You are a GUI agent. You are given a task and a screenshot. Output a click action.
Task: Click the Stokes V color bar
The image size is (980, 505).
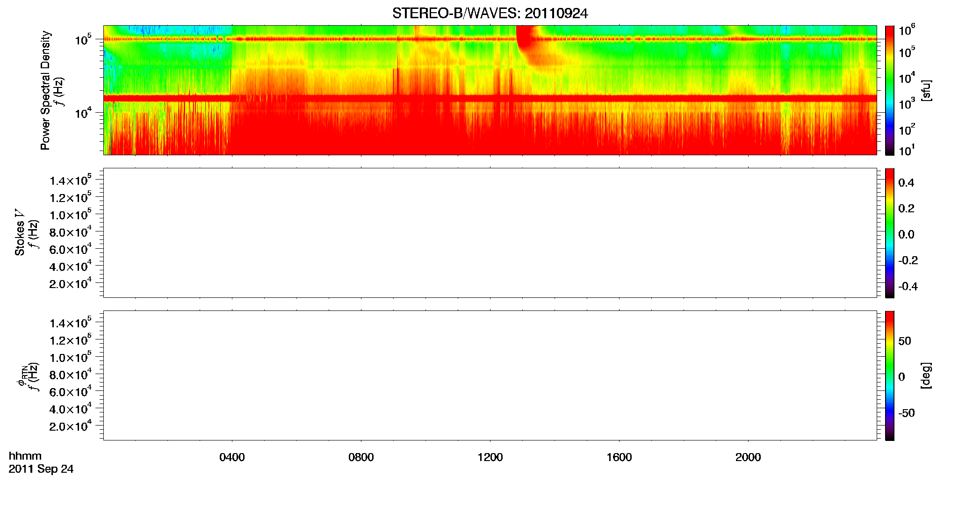click(x=889, y=233)
